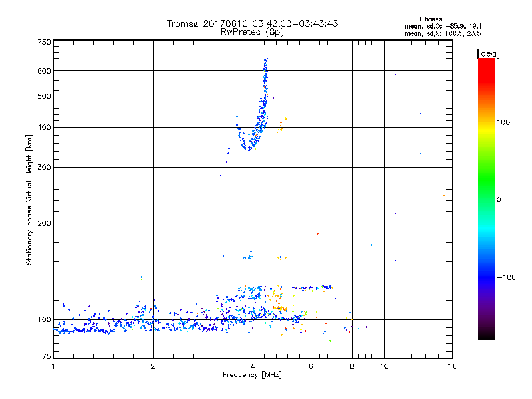
Task: Select the RwPretec (8p) subtitle text
Action: pos(252,31)
